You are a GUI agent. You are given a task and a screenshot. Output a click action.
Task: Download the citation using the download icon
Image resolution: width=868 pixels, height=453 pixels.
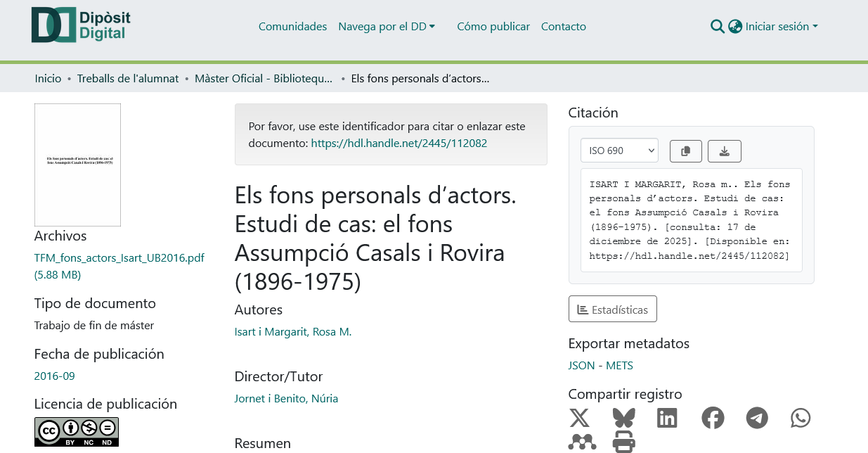(724, 151)
